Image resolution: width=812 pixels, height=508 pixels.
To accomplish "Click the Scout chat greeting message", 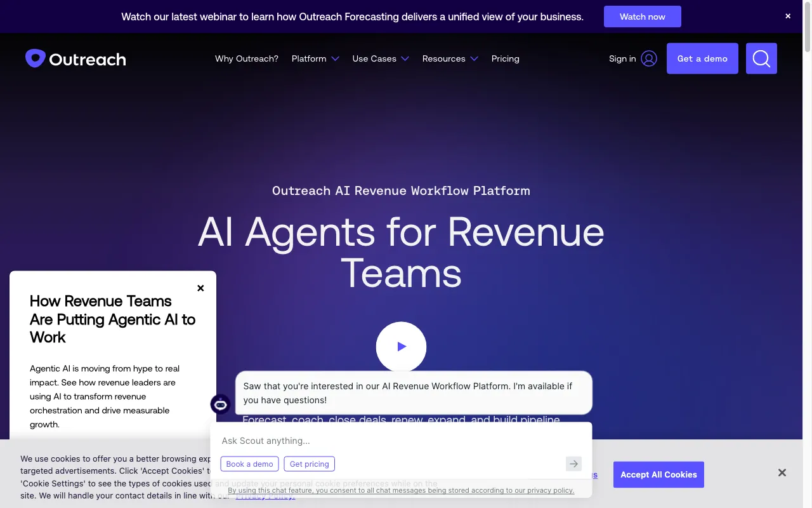I will 414,393.
